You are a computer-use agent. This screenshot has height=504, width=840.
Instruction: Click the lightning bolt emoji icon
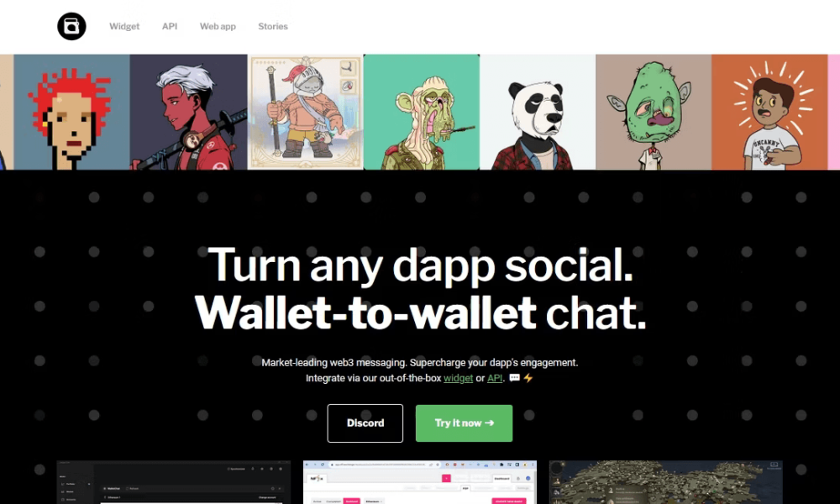tap(528, 378)
